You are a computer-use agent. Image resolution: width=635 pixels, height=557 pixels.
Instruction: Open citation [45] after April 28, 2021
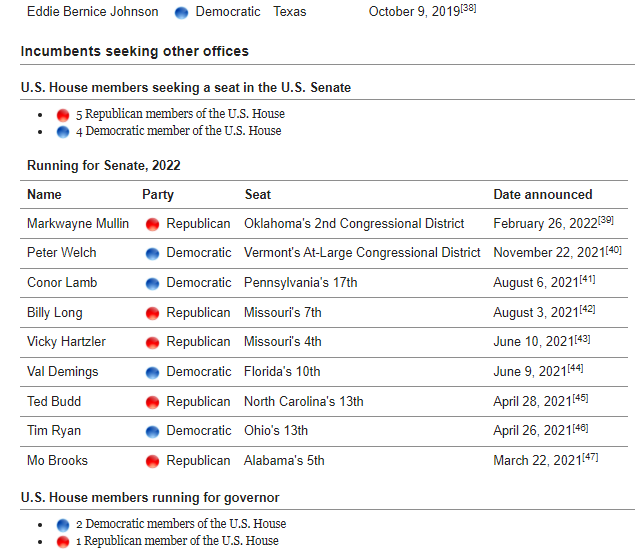point(580,398)
